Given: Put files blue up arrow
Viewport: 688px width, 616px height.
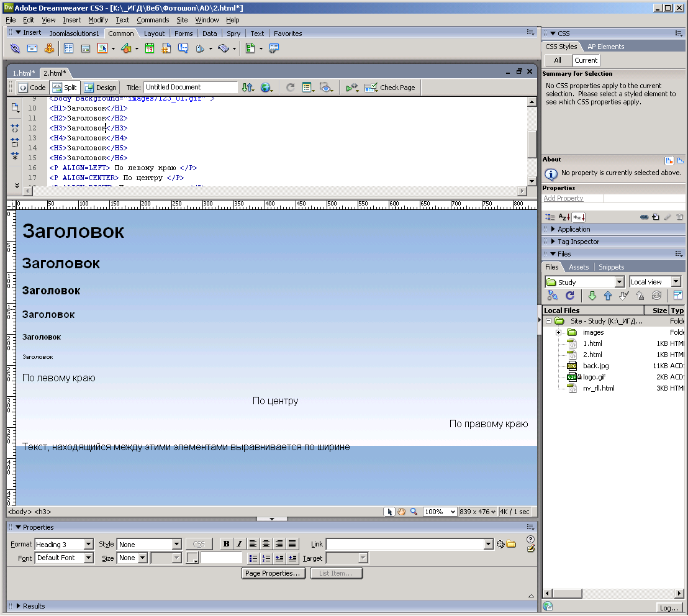Looking at the screenshot, I should coord(608,296).
